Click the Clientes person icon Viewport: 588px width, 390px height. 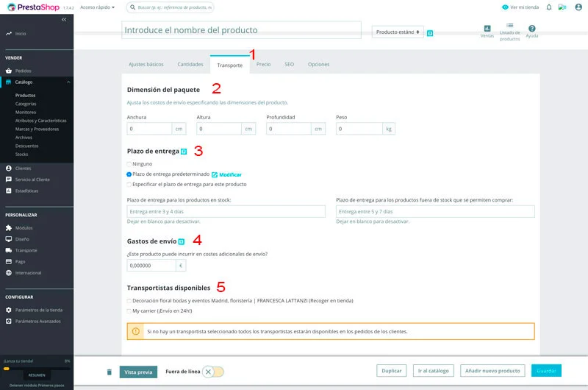(x=9, y=169)
